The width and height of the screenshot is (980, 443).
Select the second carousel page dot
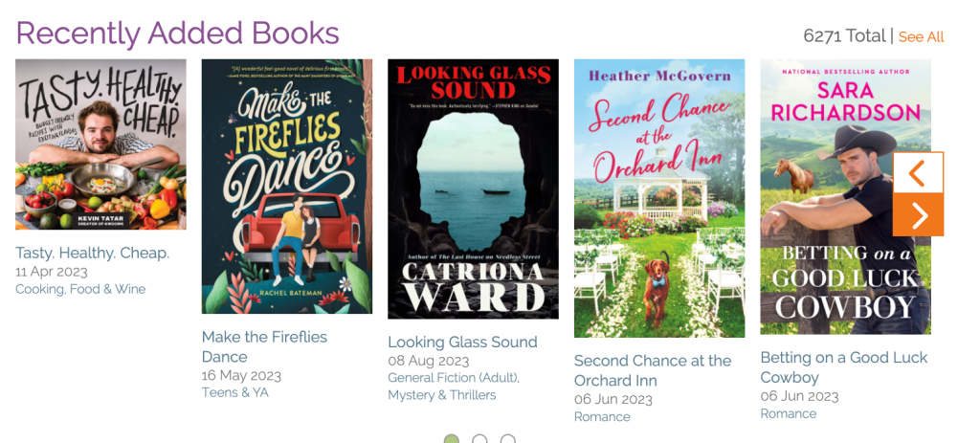[479, 440]
